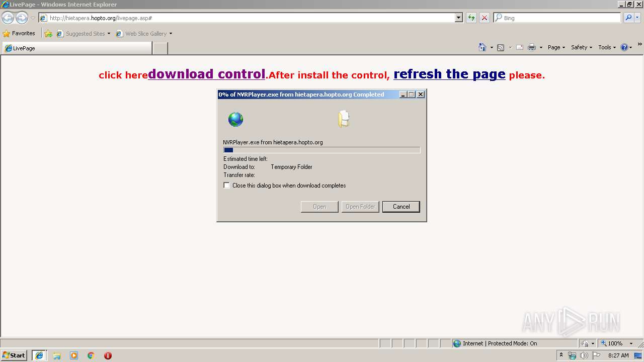
Task: Open the Tools menu
Action: pyautogui.click(x=607, y=47)
